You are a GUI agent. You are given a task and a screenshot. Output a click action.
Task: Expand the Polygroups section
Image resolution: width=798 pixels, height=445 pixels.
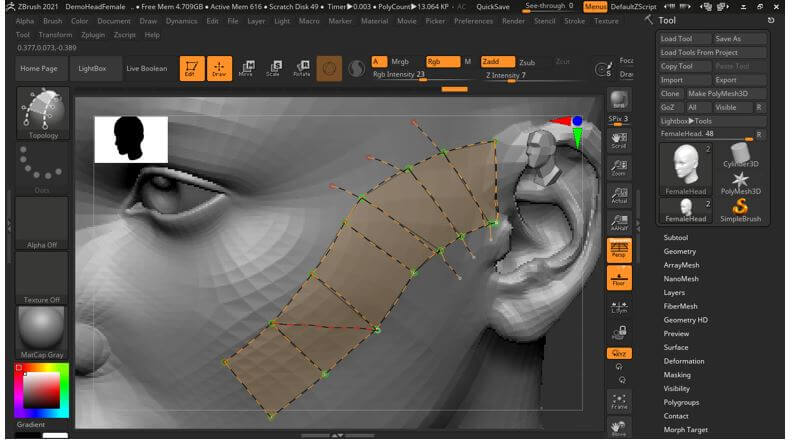681,402
